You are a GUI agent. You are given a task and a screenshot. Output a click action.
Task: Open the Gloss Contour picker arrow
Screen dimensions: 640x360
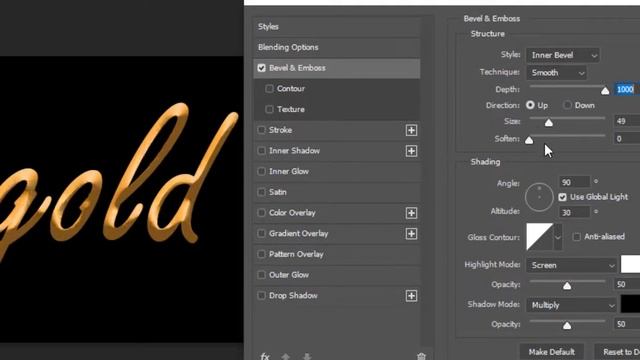558,237
